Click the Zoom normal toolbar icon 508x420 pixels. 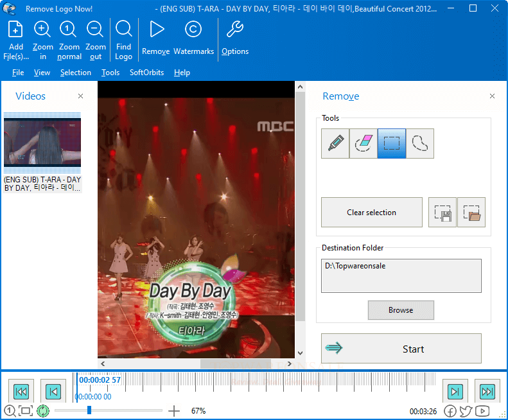click(x=68, y=29)
